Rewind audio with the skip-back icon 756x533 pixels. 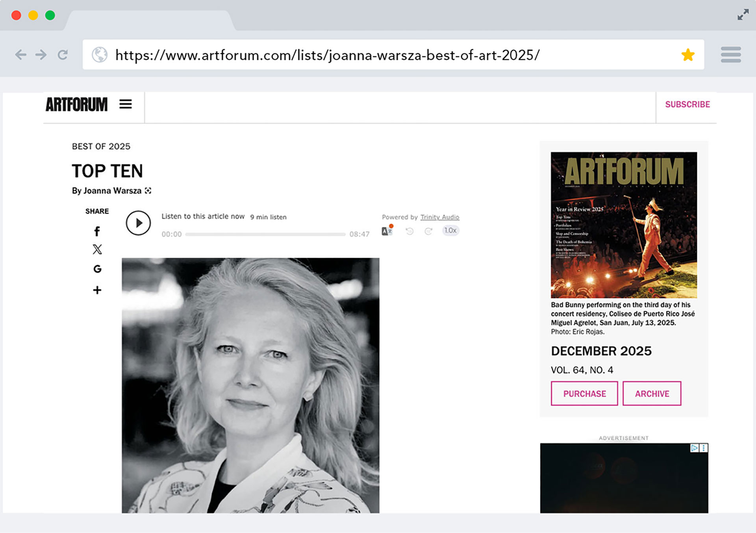[409, 231]
